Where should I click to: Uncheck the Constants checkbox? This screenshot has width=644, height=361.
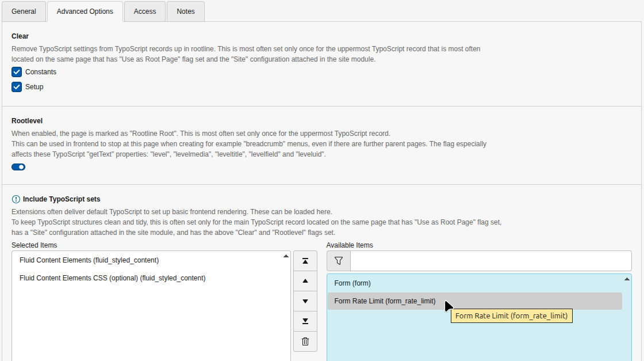[x=17, y=72]
